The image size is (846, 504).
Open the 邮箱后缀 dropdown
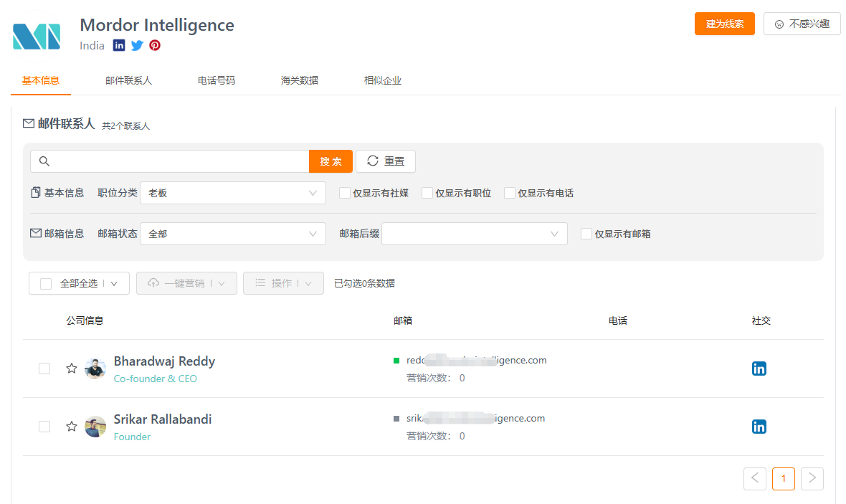(474, 234)
